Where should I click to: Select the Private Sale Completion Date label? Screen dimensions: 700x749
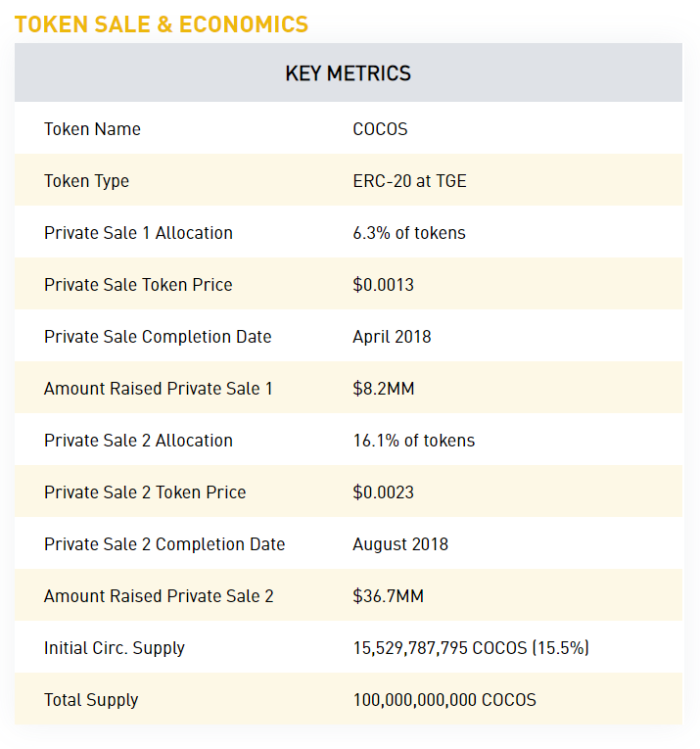pos(158,337)
